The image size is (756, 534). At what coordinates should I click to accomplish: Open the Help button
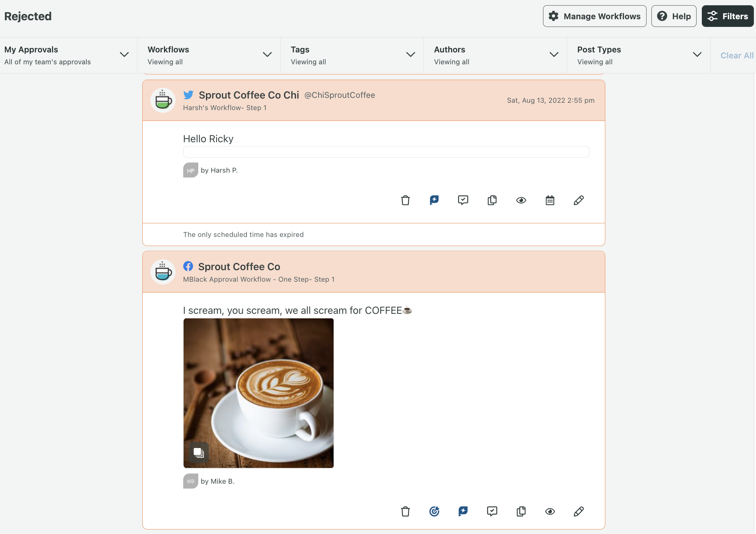(x=674, y=16)
